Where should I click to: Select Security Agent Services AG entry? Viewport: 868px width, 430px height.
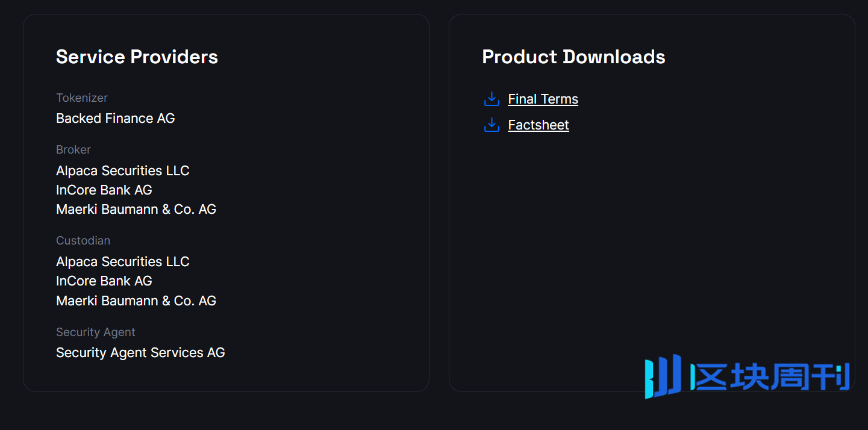click(x=140, y=352)
